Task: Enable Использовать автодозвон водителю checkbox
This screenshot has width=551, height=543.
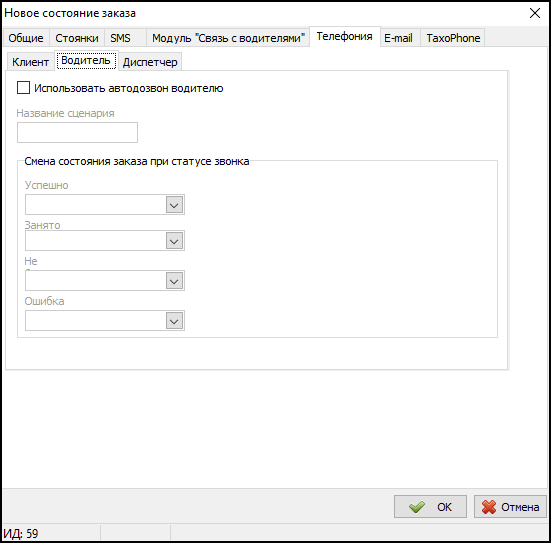Action: point(24,88)
